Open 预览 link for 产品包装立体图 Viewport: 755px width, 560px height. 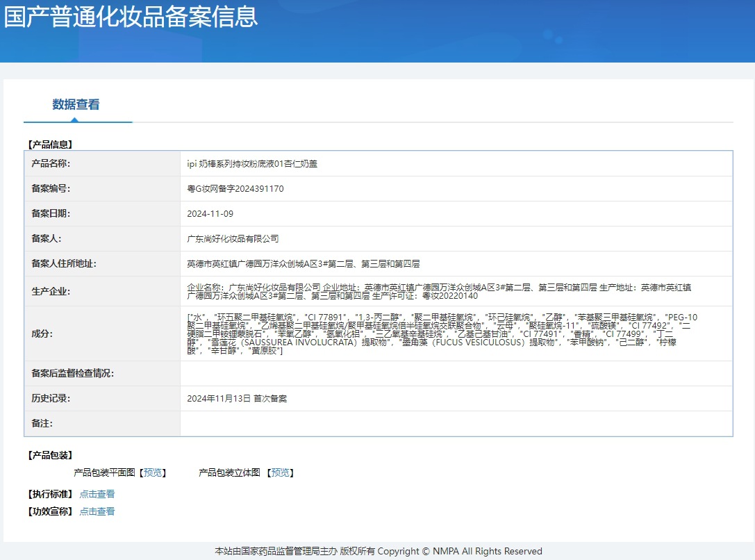coord(280,473)
